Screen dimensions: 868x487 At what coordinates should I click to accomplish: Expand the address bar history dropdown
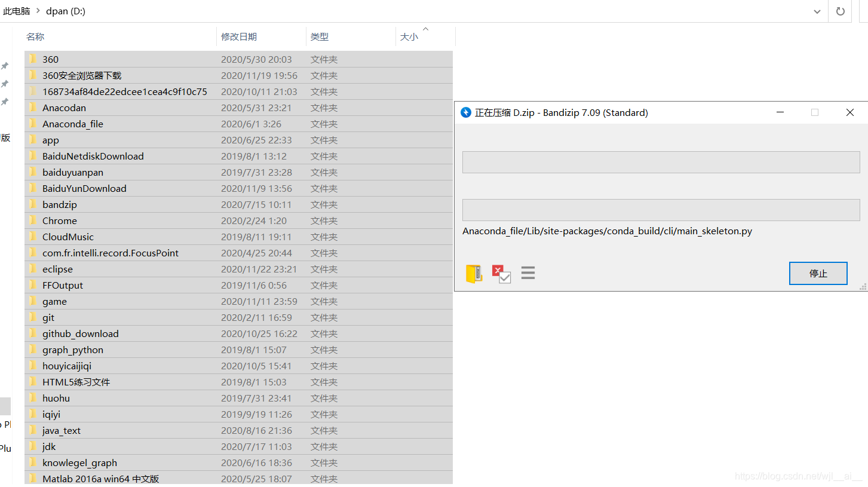coord(817,11)
